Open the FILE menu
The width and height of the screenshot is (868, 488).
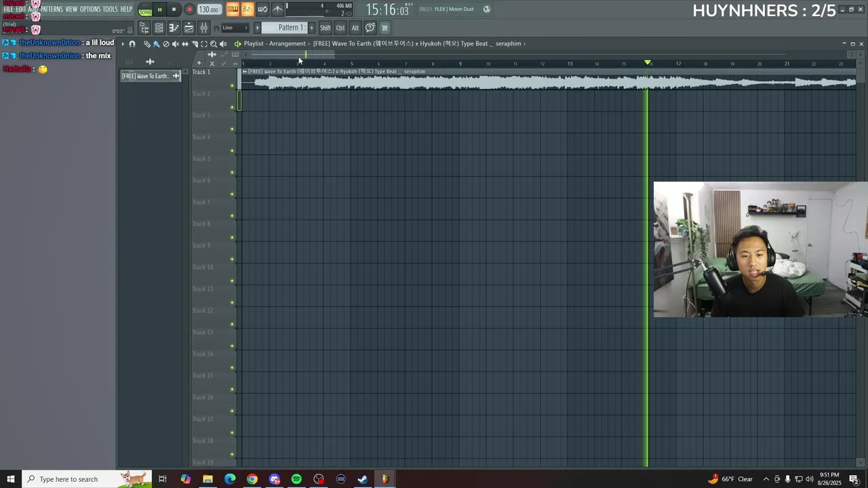8,9
